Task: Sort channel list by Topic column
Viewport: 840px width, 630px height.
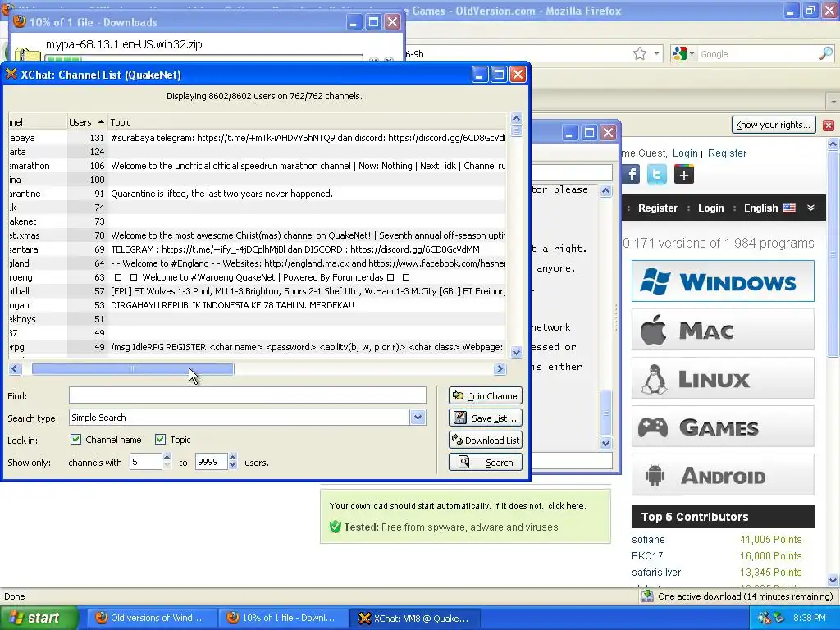Action: point(307,122)
